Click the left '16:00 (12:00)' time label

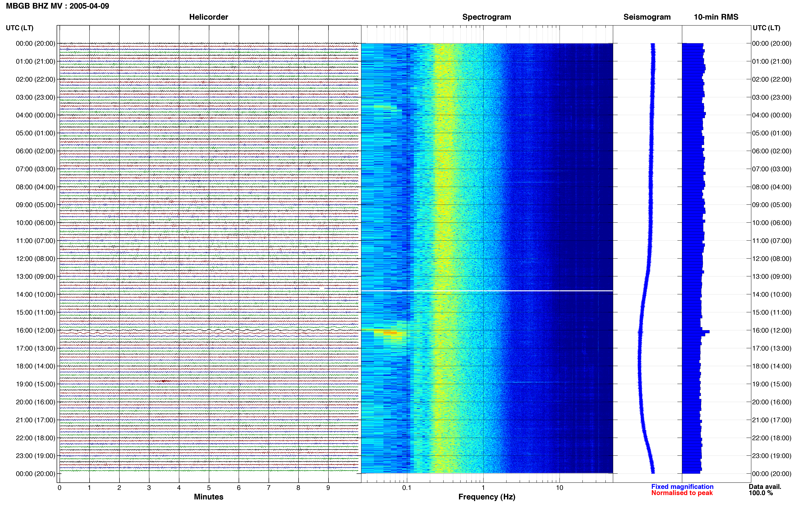pyautogui.click(x=36, y=330)
